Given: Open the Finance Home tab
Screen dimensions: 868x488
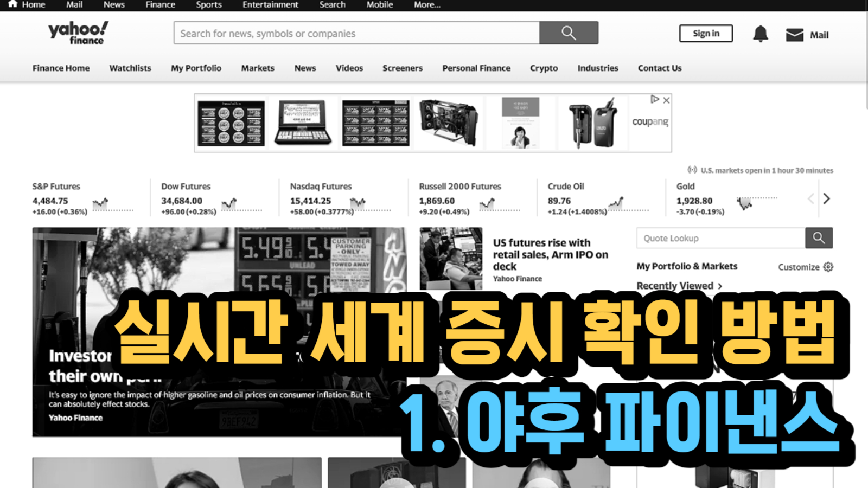Looking at the screenshot, I should pos(61,68).
